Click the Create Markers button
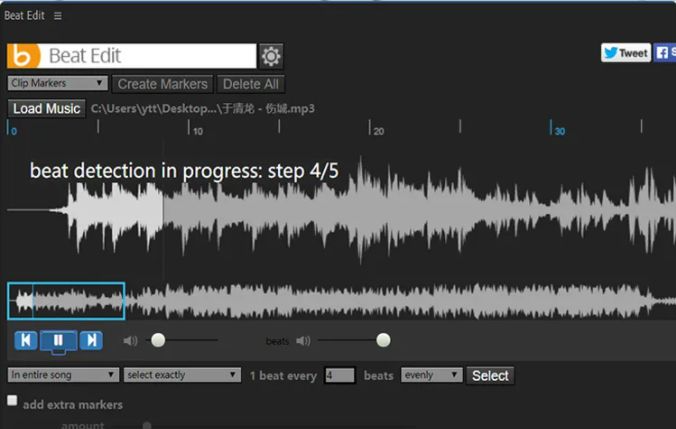Image resolution: width=676 pixels, height=429 pixels. pos(163,84)
